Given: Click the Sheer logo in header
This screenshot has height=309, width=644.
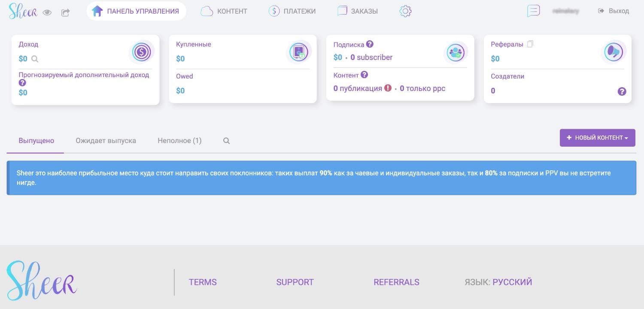Looking at the screenshot, I should point(23,12).
